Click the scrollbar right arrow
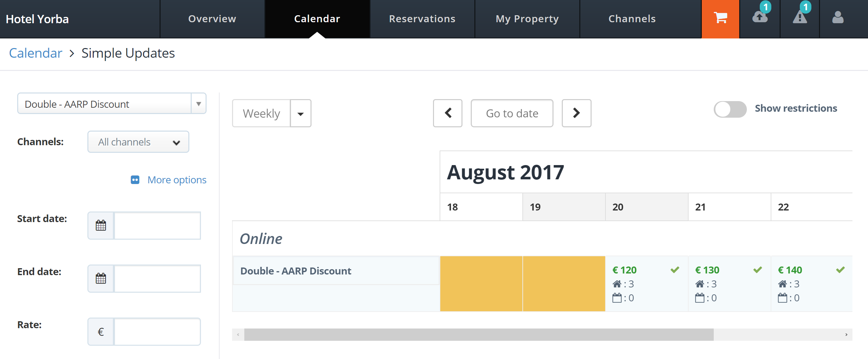 (846, 334)
